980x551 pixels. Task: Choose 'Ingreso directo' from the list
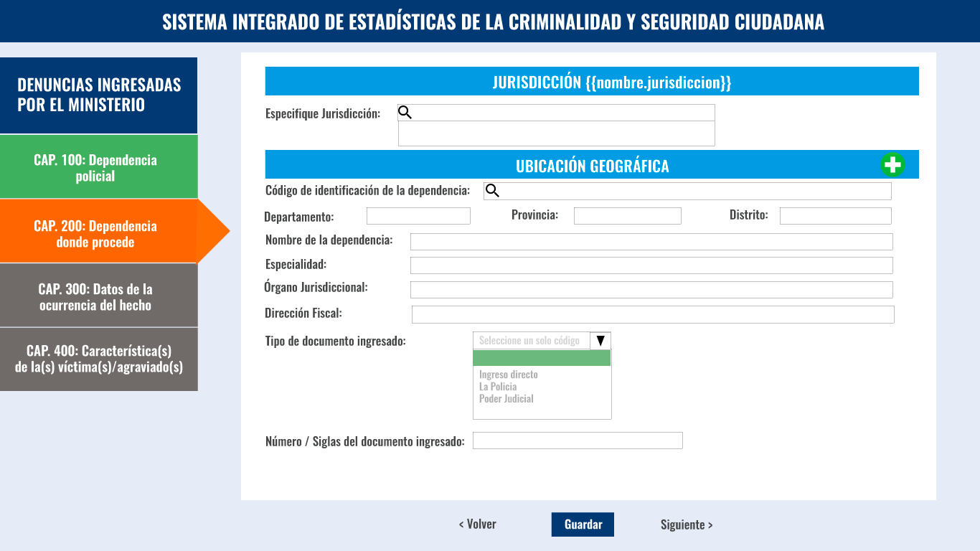[x=509, y=375]
